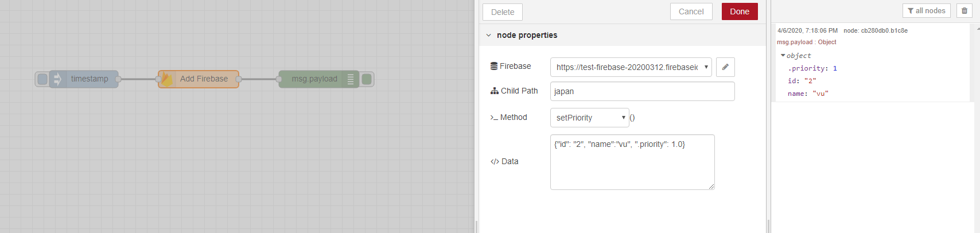Click the Child Path input field
The height and width of the screenshot is (233, 980).
coord(642,91)
